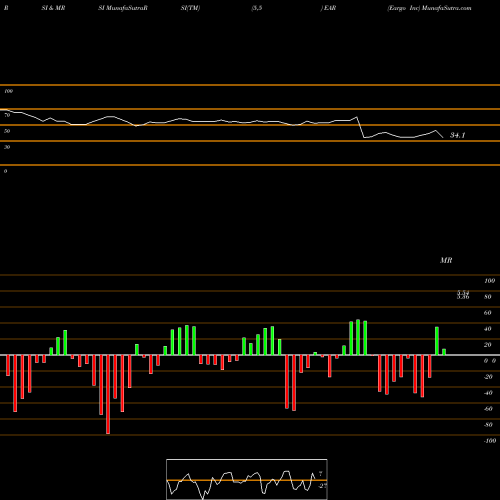Click the 'SI MunafaSutraR' header text
This screenshot has width=500, height=500.
coord(123,8)
